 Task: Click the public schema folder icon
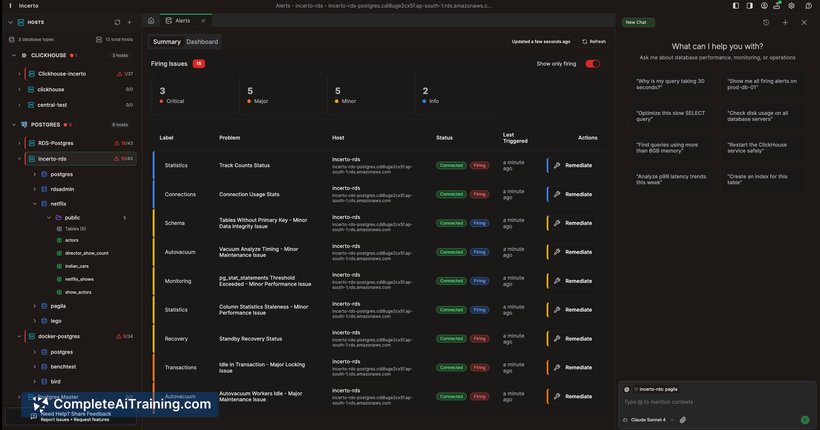[x=59, y=218]
